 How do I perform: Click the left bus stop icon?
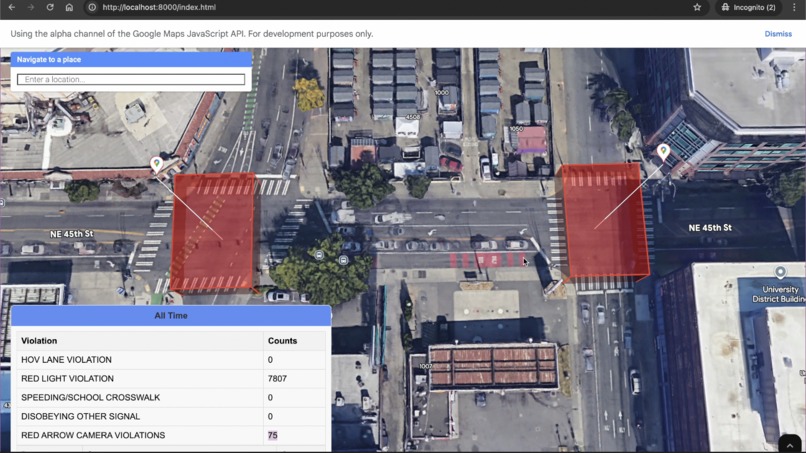(x=319, y=255)
